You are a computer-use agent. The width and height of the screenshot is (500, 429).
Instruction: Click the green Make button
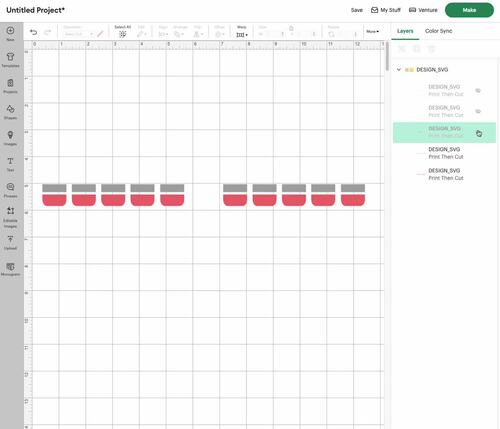[x=469, y=10]
